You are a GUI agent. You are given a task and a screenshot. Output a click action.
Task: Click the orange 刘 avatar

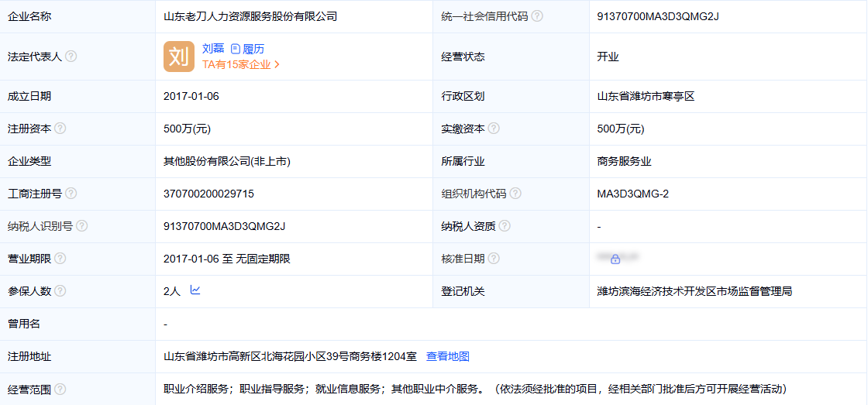(x=179, y=57)
